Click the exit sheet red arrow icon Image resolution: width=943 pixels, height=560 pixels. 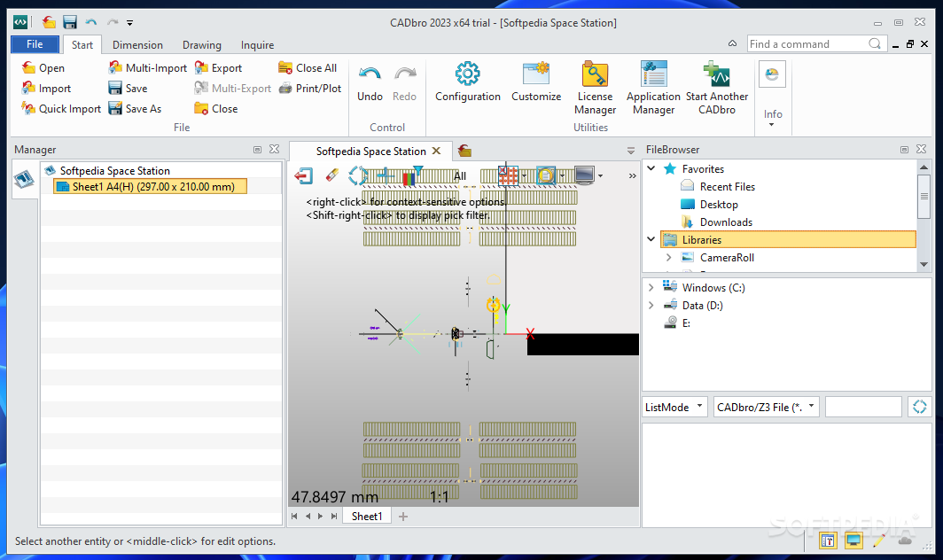pos(304,175)
